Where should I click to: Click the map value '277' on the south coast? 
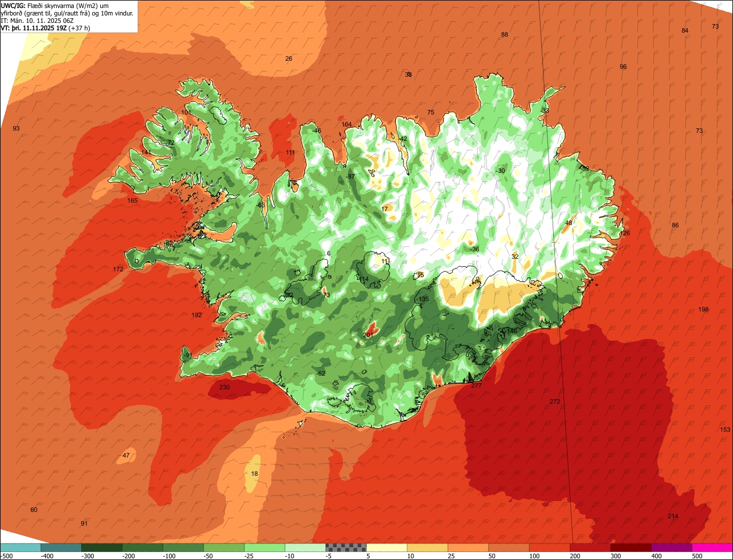(x=476, y=385)
